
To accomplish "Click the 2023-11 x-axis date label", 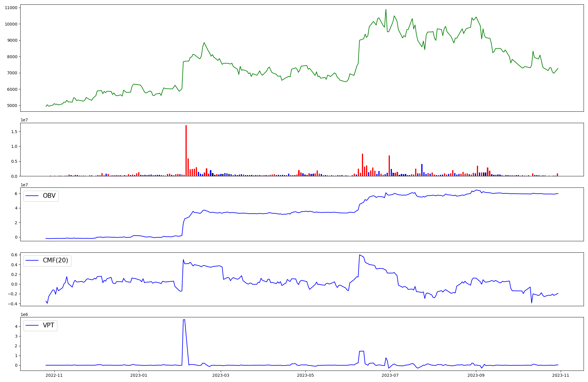I will [x=561, y=375].
